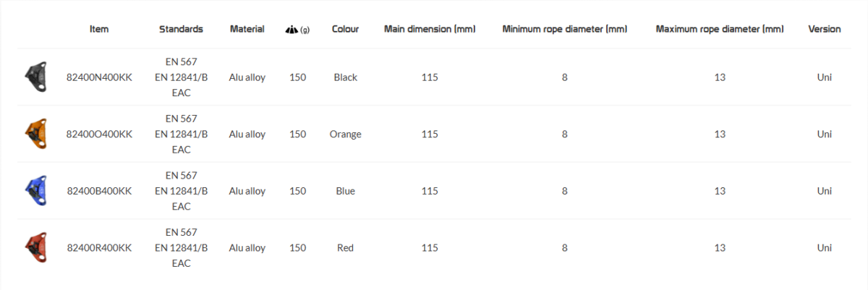Click the weight icon in table header

292,30
